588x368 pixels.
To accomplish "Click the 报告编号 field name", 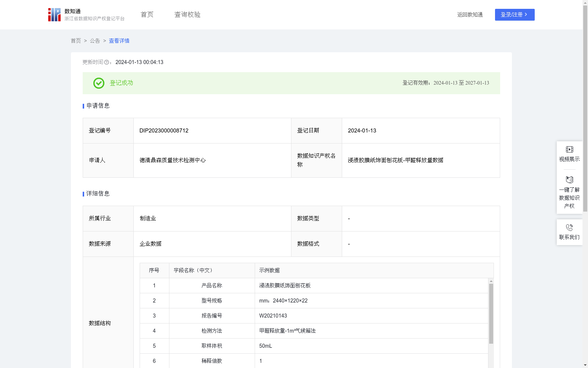I will pos(212,316).
